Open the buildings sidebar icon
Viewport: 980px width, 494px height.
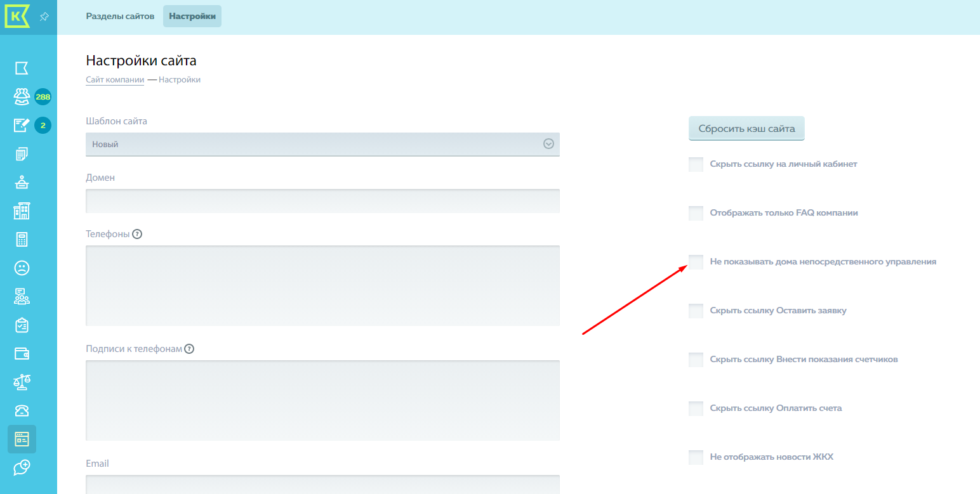click(x=22, y=211)
